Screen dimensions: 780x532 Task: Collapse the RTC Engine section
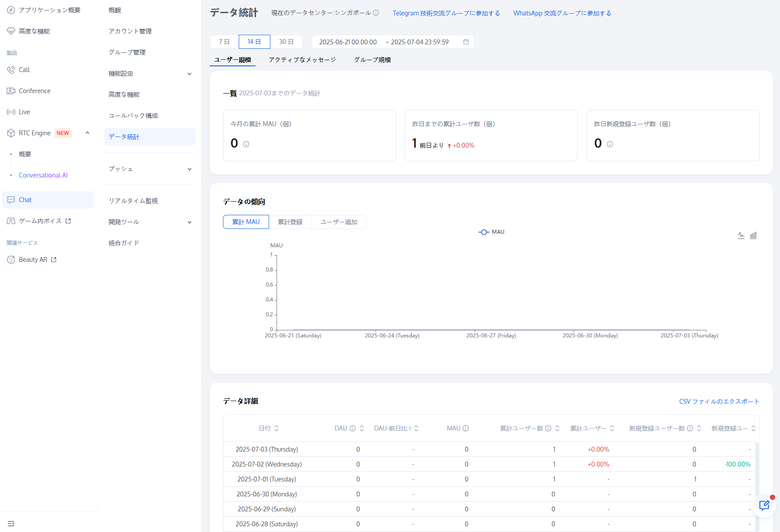pos(87,133)
